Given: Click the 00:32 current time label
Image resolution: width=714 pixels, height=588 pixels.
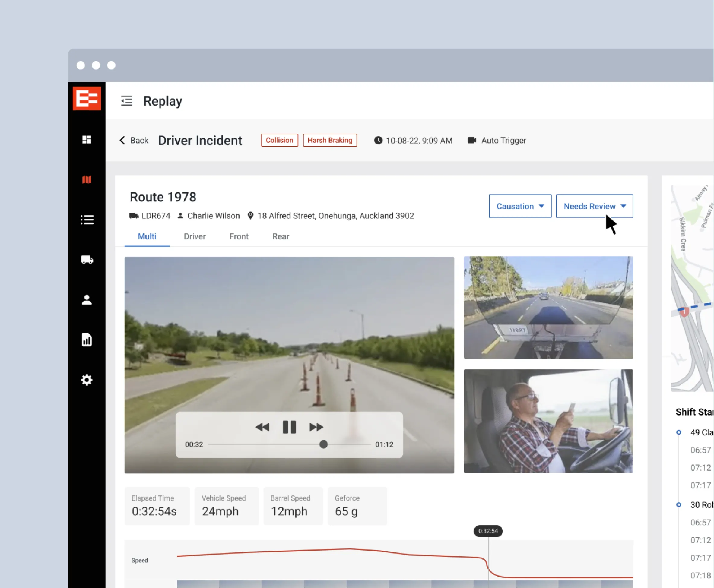Looking at the screenshot, I should (x=194, y=444).
